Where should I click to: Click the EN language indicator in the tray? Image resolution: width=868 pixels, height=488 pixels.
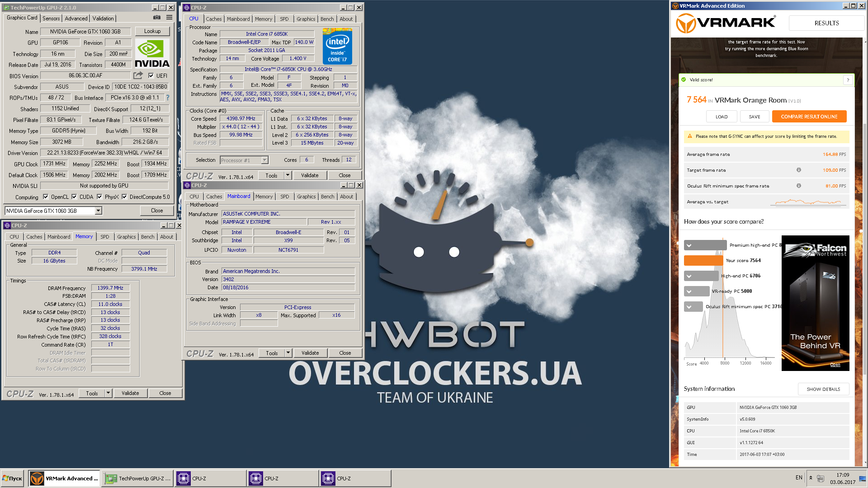tap(799, 478)
